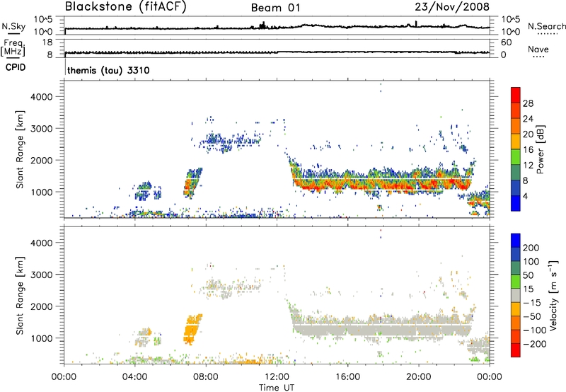Click the N.Sky noise trace line
This screenshot has width=566, height=392.
pos(277,27)
